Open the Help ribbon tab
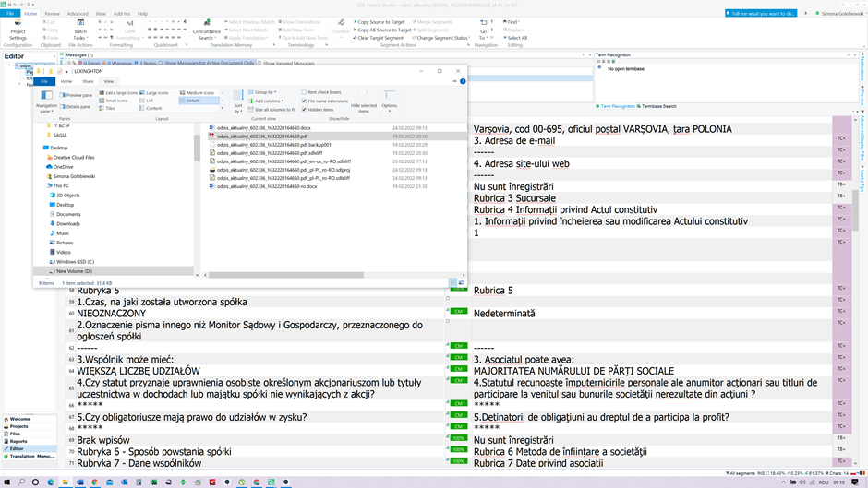 (142, 13)
